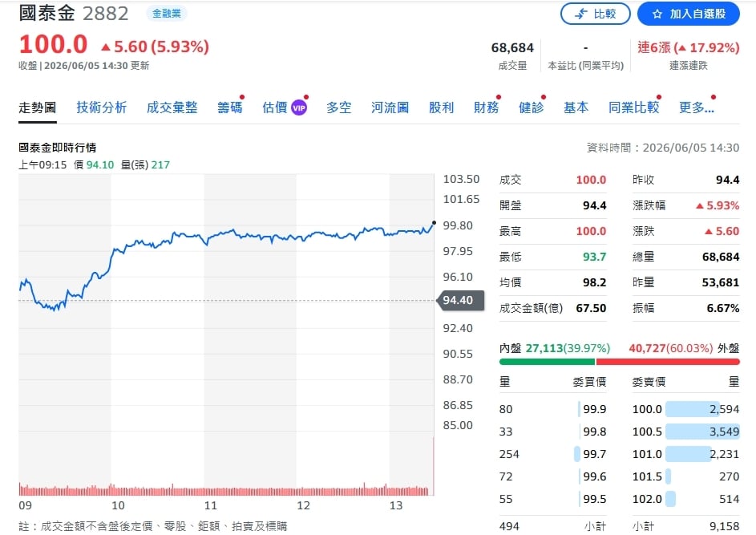756x535 pixels.
Task: Open the 成交彙整 tab
Action: 172,107
